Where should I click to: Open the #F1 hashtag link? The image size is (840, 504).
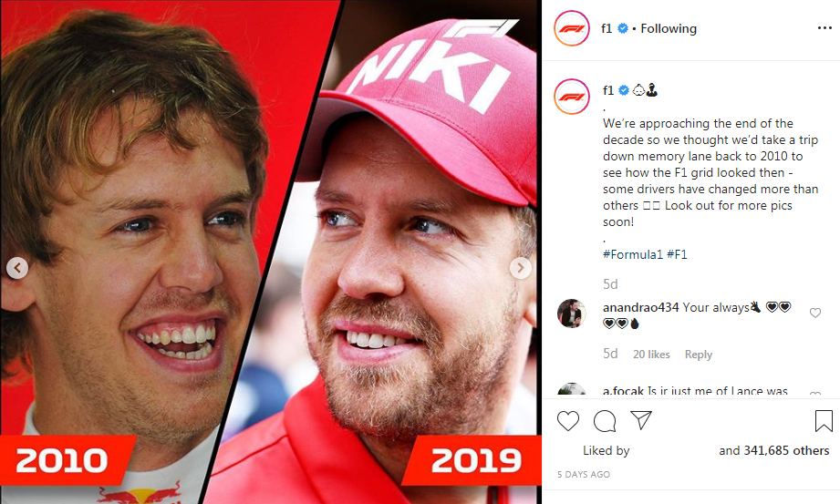coord(677,254)
